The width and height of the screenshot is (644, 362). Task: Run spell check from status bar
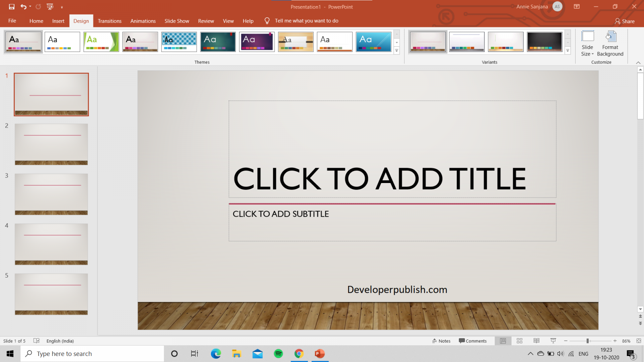tap(36, 341)
